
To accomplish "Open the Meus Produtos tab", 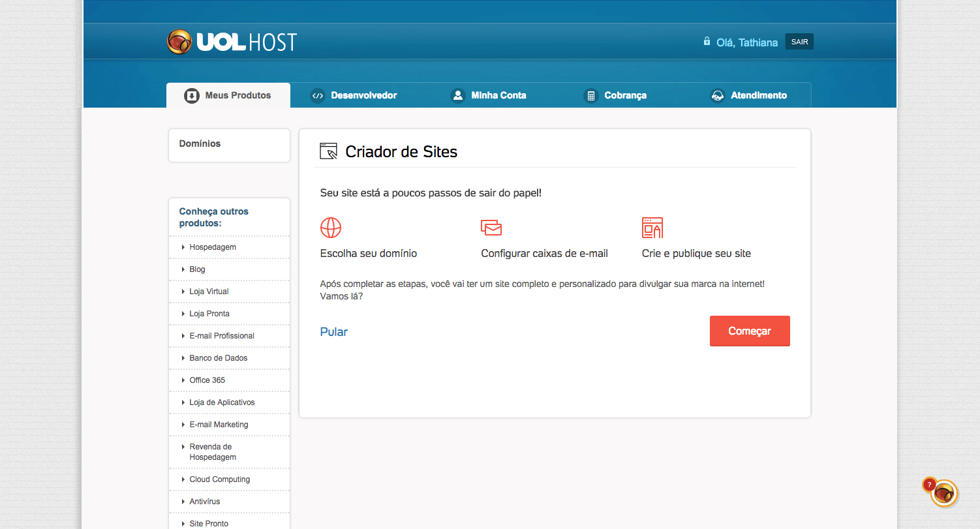I will [228, 95].
